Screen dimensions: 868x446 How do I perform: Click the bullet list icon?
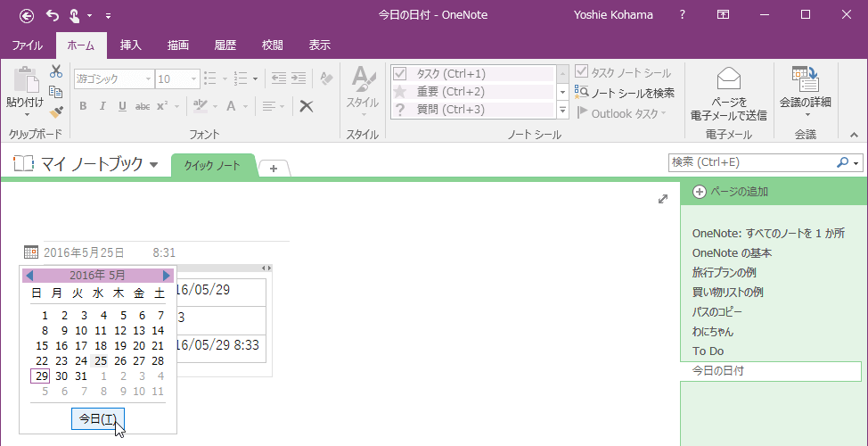pos(210,78)
